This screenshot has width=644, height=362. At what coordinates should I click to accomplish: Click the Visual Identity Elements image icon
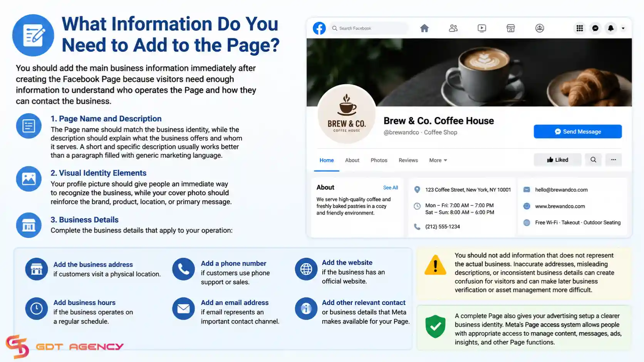click(x=29, y=179)
